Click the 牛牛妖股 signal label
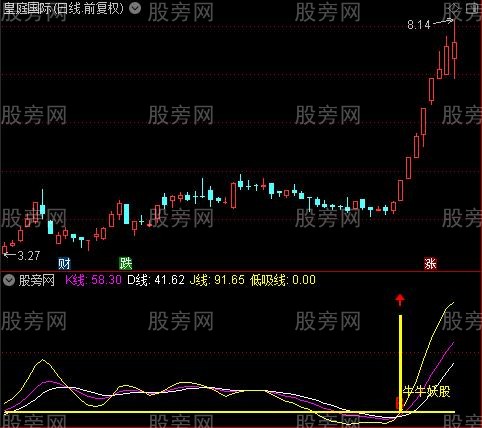Image resolution: width=482 pixels, height=428 pixels. (x=427, y=391)
